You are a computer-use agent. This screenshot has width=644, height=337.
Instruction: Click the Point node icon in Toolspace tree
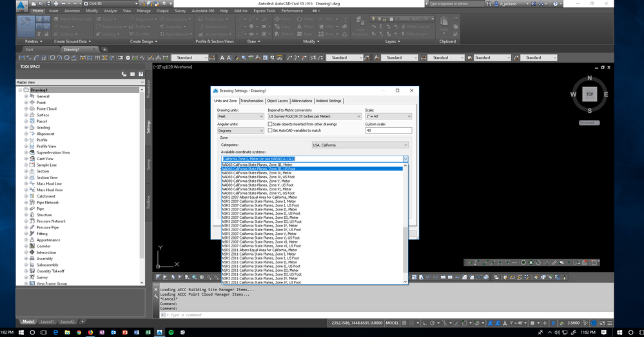[x=32, y=102]
